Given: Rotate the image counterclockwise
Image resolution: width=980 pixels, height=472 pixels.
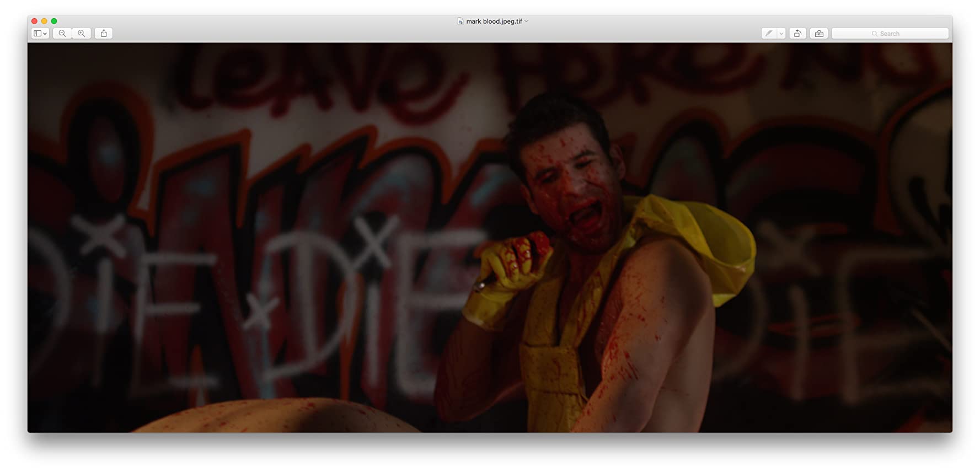Looking at the screenshot, I should point(797,34).
